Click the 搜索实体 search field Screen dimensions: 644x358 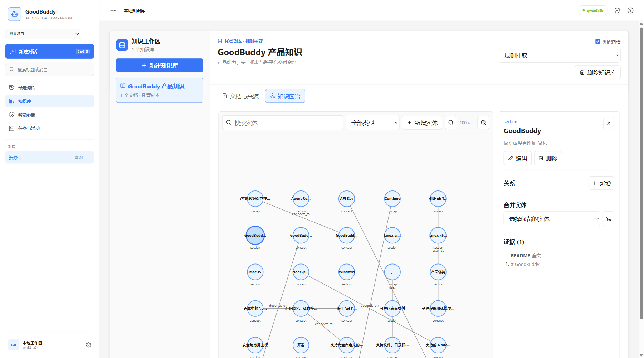click(283, 123)
